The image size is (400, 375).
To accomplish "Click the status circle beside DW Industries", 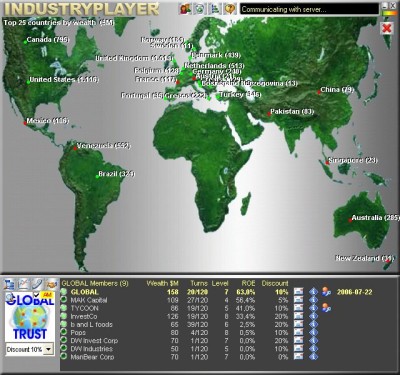I will pyautogui.click(x=64, y=348).
